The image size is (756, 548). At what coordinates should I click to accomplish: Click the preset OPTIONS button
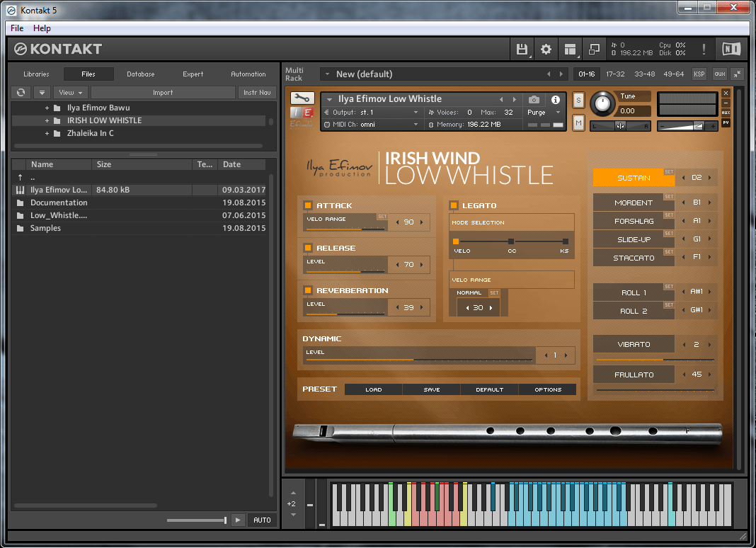(x=548, y=389)
